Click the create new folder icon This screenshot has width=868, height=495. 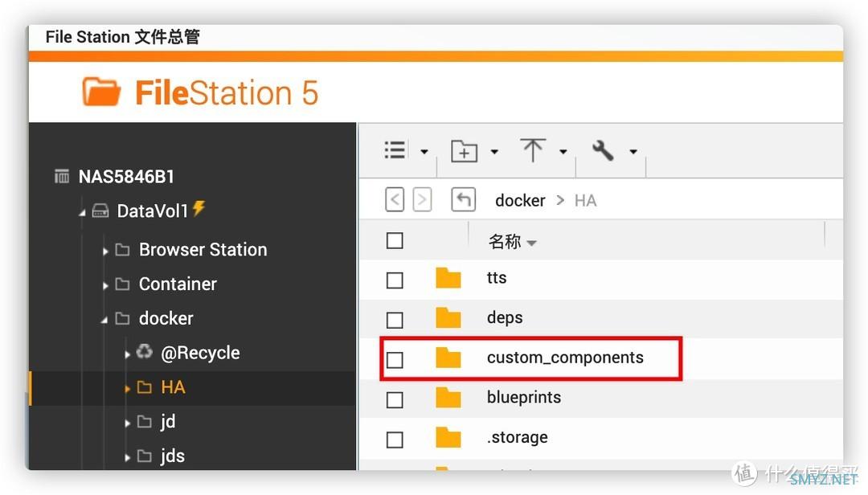pyautogui.click(x=464, y=150)
